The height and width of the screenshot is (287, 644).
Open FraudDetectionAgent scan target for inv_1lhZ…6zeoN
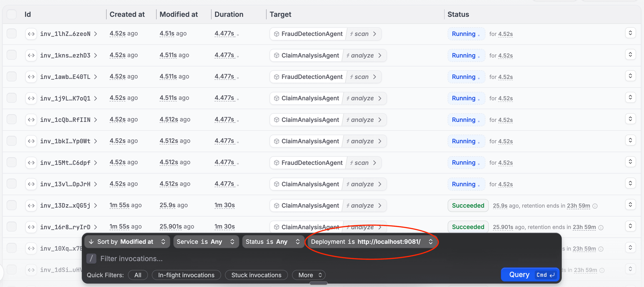325,34
